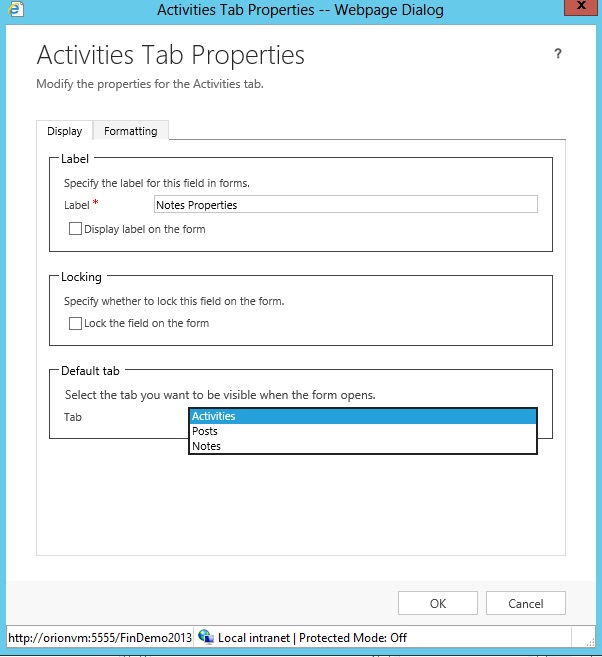The image size is (602, 657).
Task: Click the Default tab section title
Action: click(x=91, y=371)
